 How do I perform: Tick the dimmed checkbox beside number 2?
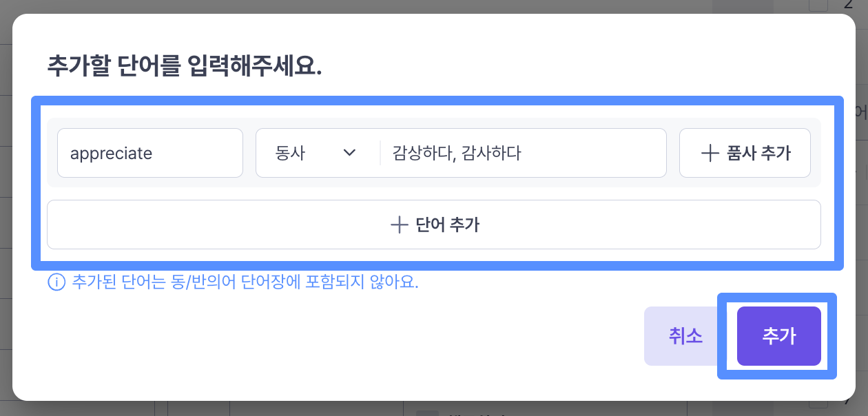818,5
